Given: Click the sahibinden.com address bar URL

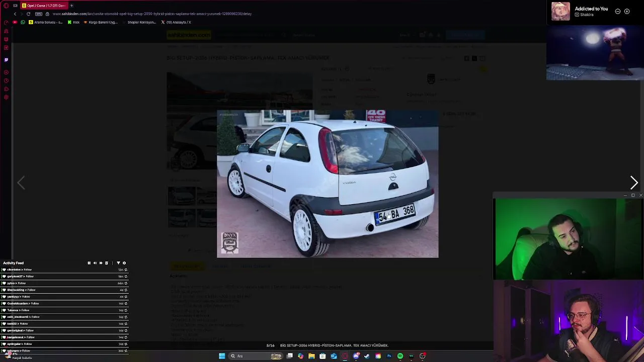Looking at the screenshot, I should tap(152, 14).
